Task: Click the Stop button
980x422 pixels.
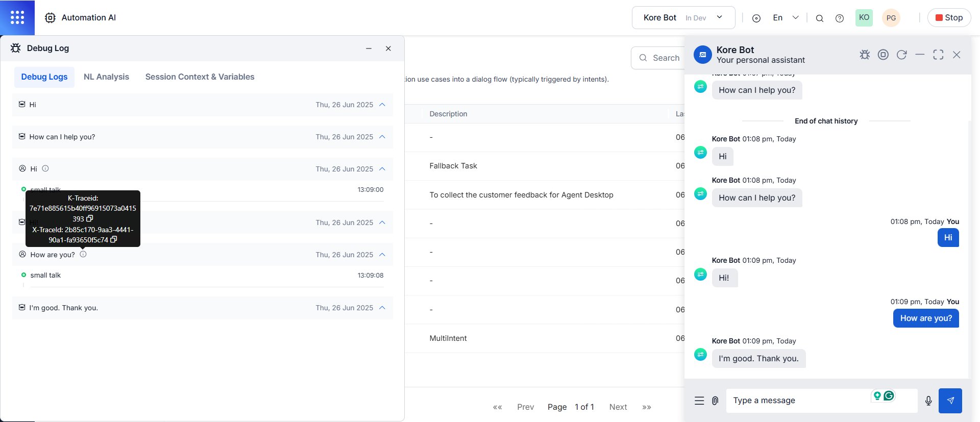Action: tap(949, 17)
